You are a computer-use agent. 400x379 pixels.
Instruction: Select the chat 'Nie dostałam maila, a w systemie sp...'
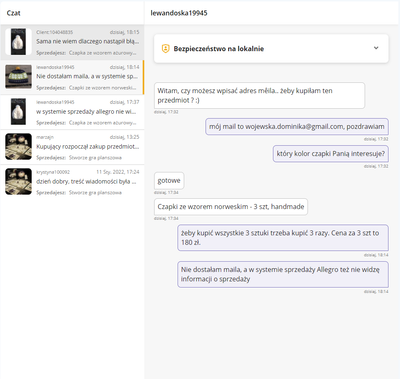pos(72,77)
